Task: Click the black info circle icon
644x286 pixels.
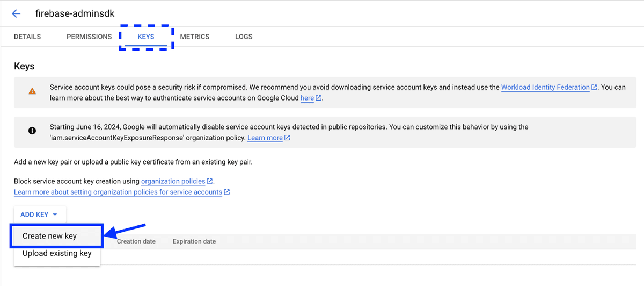Action: point(32,131)
